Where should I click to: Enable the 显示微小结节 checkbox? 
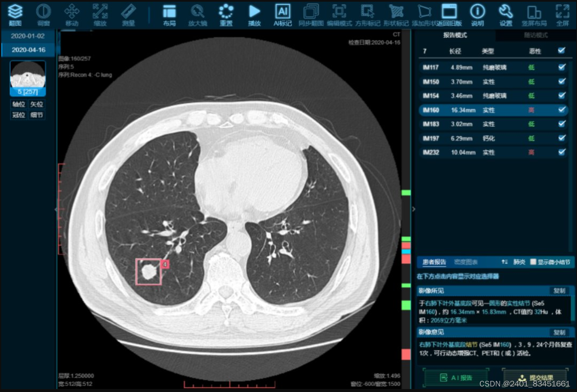coord(533,262)
